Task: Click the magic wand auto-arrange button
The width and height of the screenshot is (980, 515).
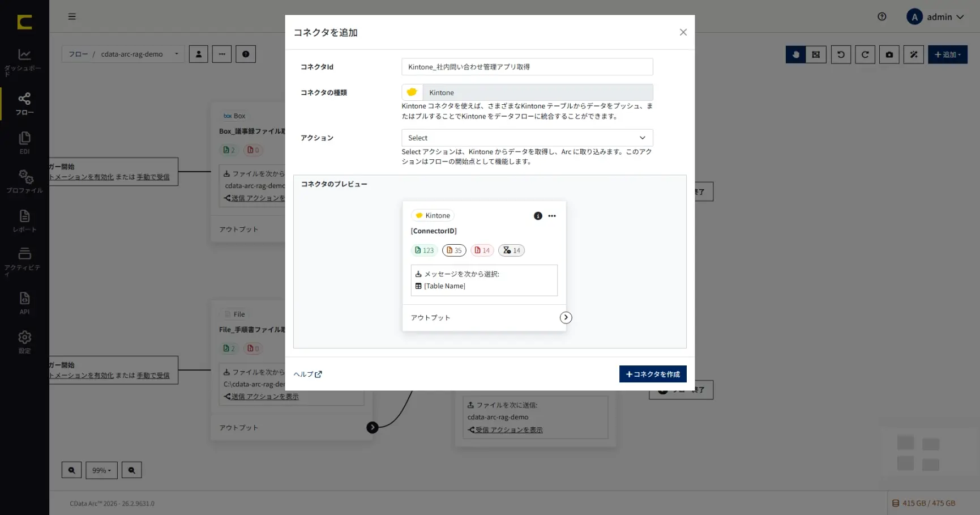Action: tap(914, 54)
